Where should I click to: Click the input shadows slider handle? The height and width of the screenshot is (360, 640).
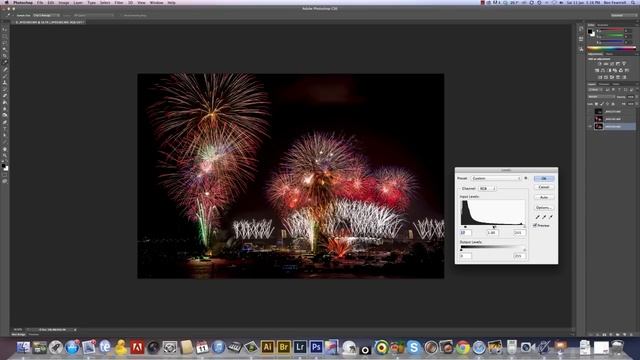(x=465, y=227)
